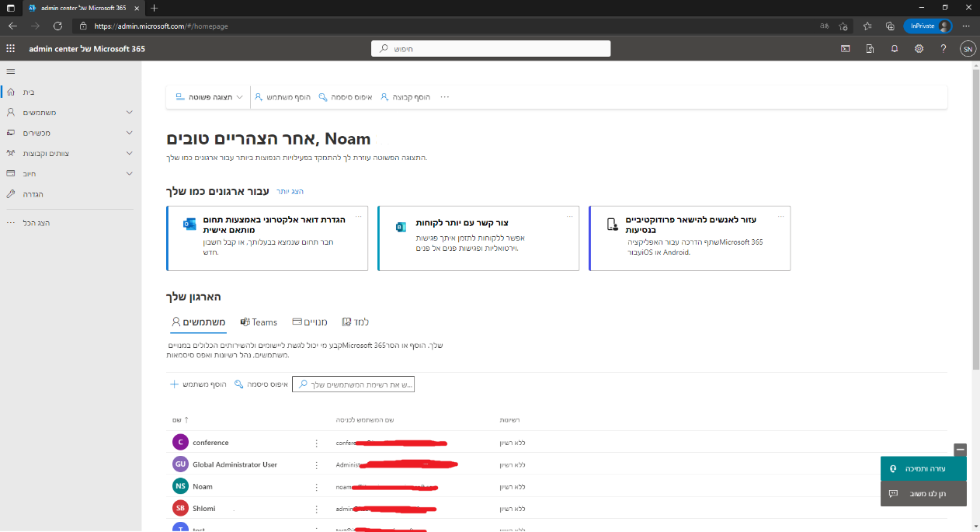Open more options on the customer contact card
The height and width of the screenshot is (532, 980).
[x=569, y=216]
